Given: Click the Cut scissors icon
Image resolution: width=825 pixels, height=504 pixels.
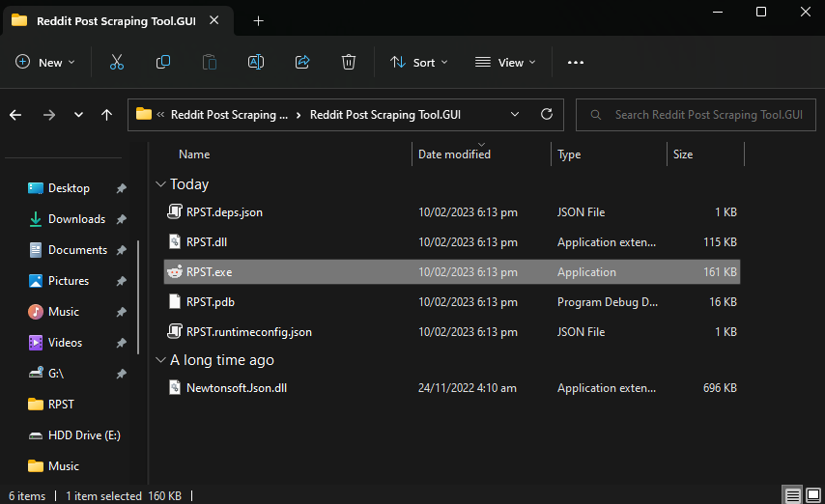Looking at the screenshot, I should [117, 62].
